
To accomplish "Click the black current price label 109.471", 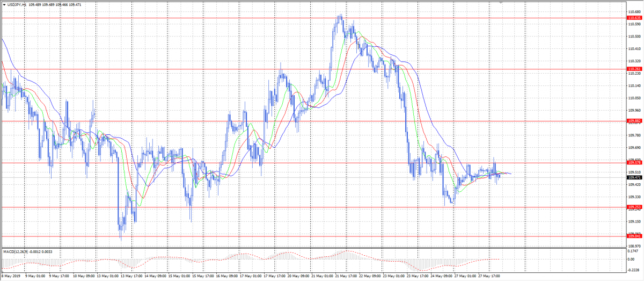I will [x=635, y=177].
